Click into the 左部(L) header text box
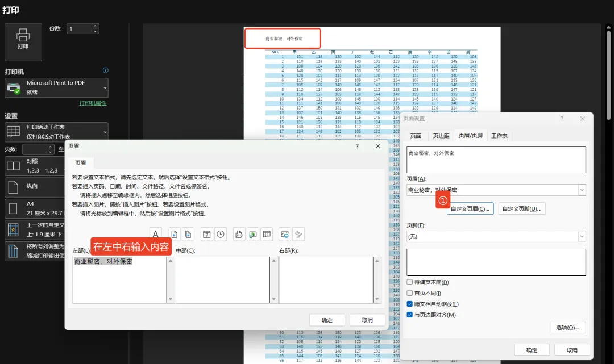This screenshot has height=364, width=614. coord(119,279)
